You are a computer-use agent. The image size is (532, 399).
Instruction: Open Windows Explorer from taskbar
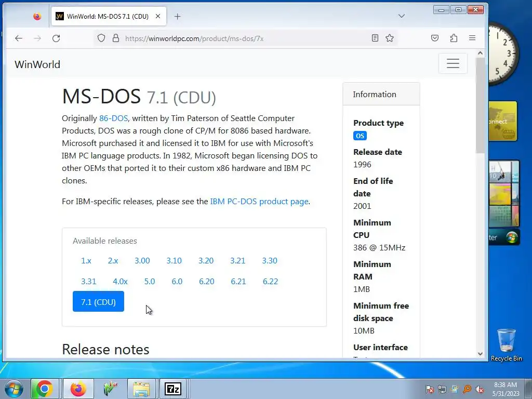(141, 389)
